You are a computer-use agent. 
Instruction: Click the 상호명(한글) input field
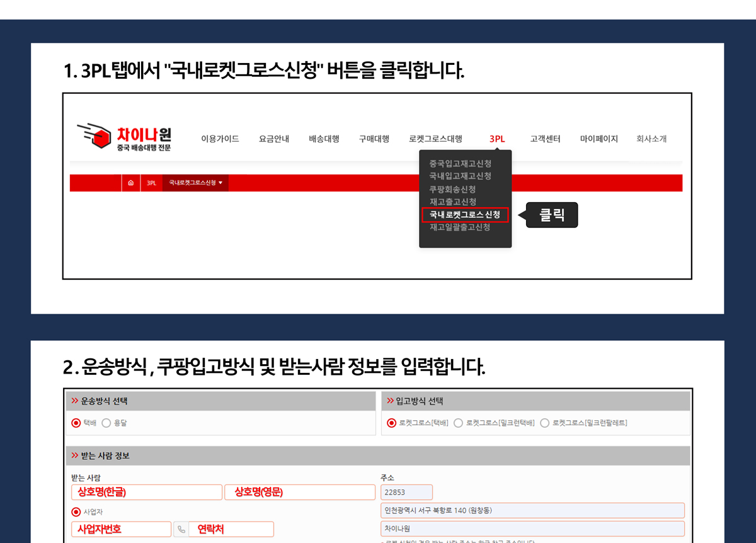coord(146,492)
